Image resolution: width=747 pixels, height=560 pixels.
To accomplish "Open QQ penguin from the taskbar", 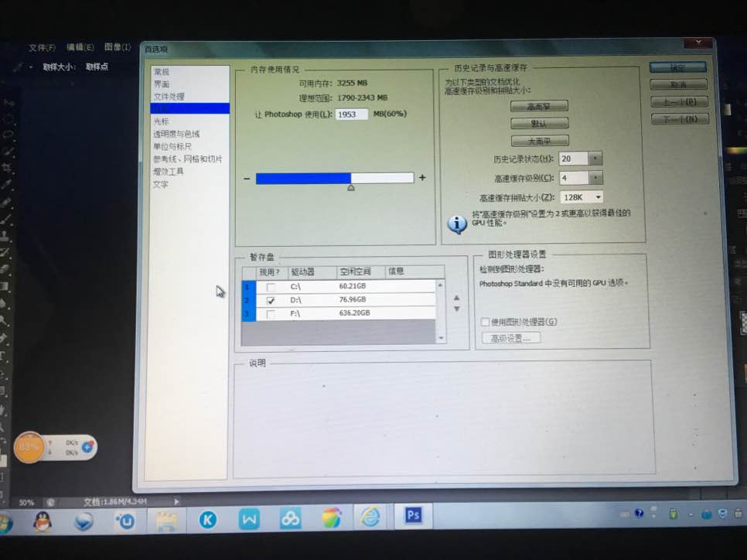I will 43,521.
